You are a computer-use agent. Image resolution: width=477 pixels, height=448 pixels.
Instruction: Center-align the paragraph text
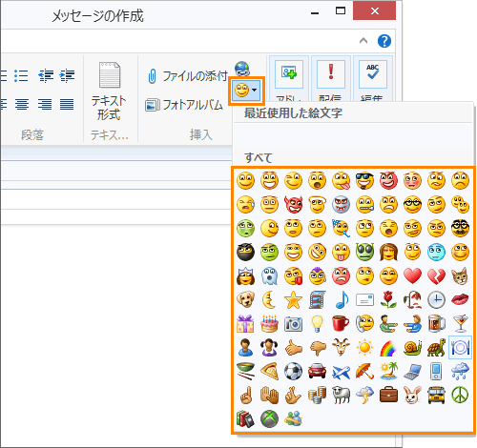[x=22, y=104]
